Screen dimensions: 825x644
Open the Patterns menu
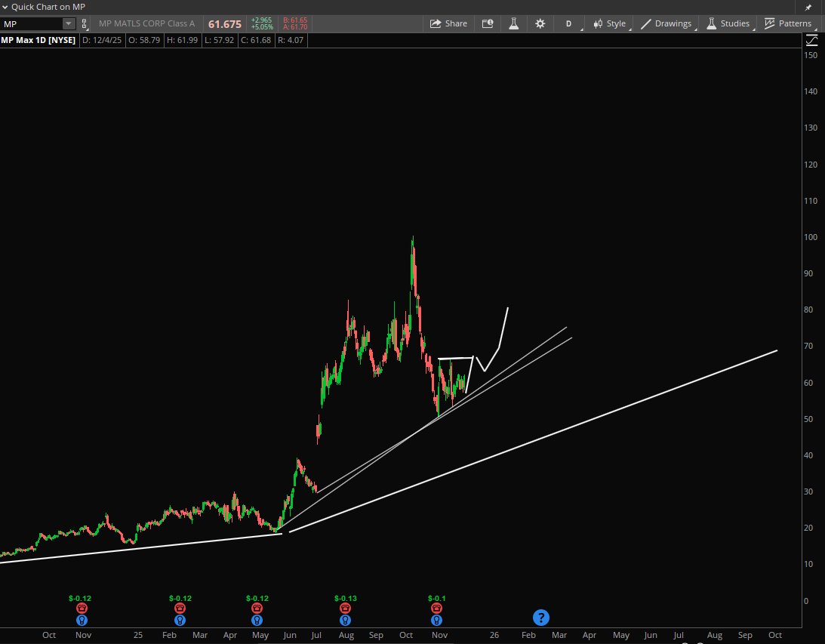[x=788, y=23]
